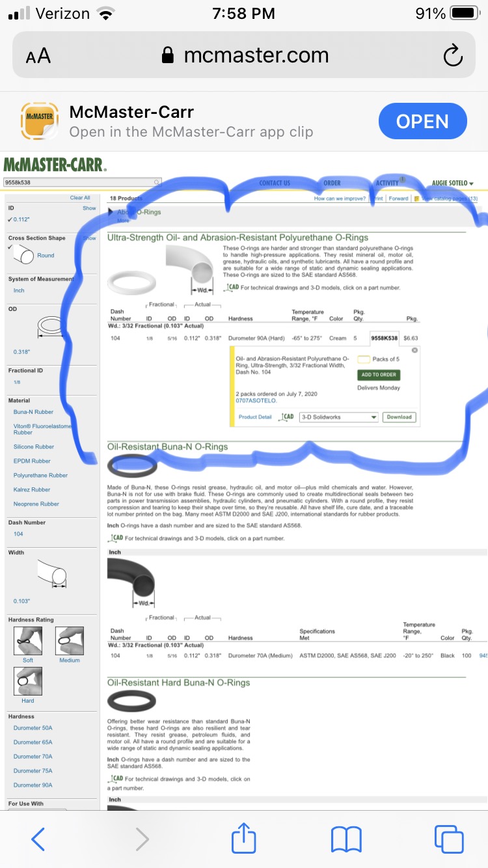488x868 pixels.
Task: Click the ADD TO ORDER button
Action: tap(379, 375)
